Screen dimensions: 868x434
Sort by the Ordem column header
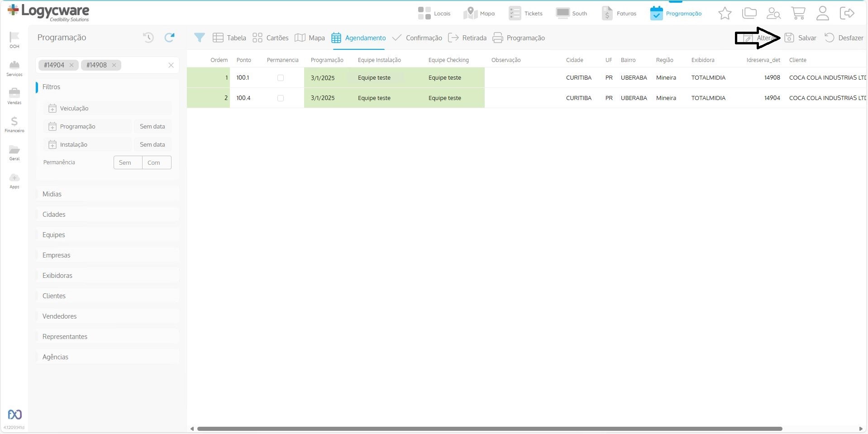(x=219, y=60)
